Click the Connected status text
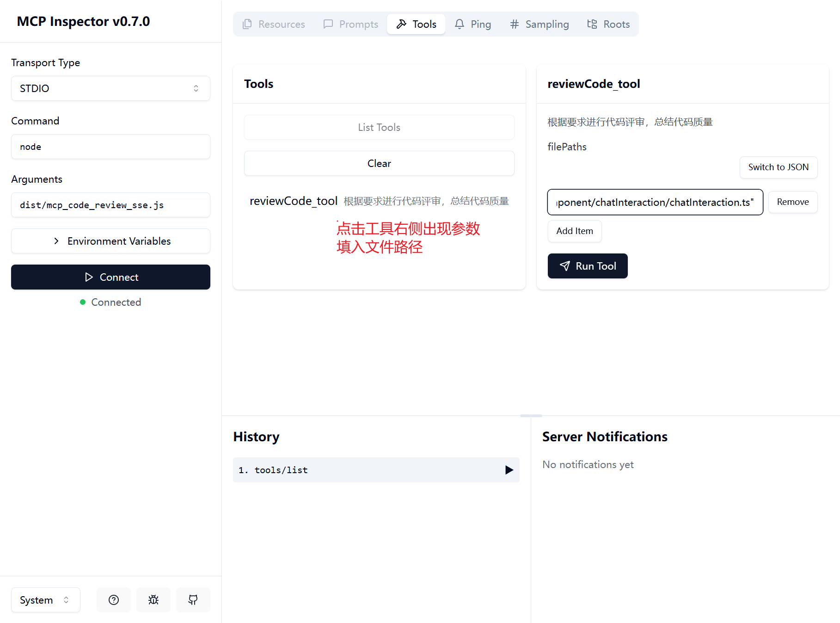 (x=116, y=302)
